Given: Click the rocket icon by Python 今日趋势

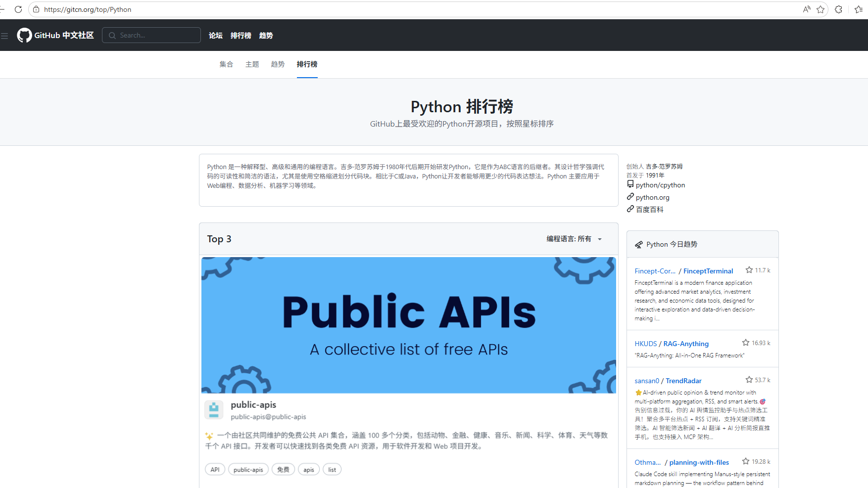Looking at the screenshot, I should (639, 245).
